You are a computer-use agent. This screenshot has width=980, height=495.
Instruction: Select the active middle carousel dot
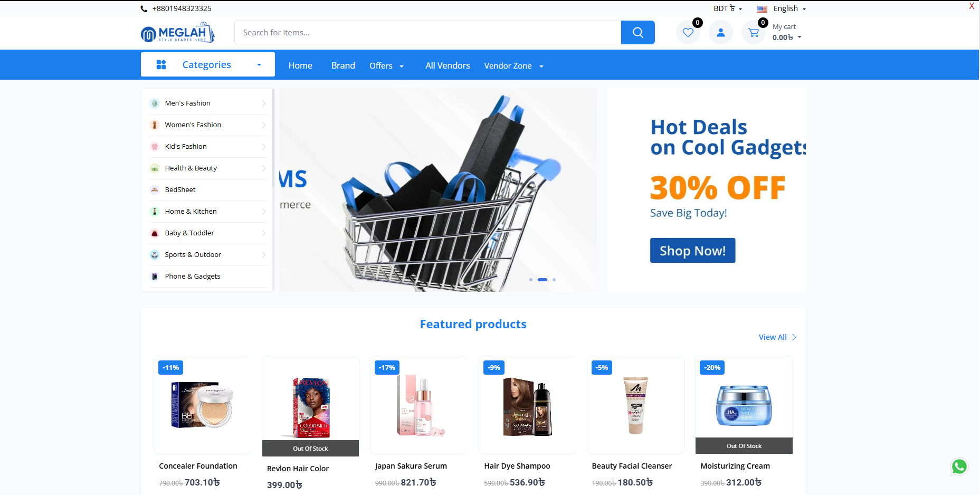point(543,280)
